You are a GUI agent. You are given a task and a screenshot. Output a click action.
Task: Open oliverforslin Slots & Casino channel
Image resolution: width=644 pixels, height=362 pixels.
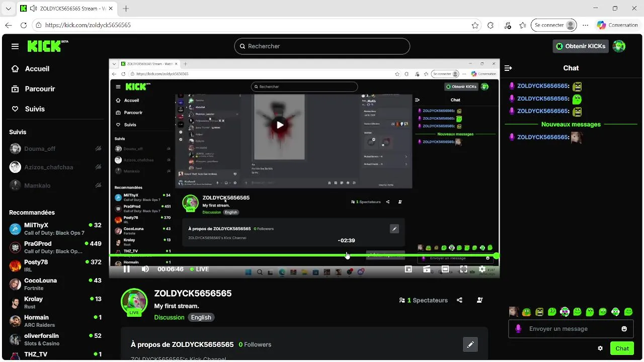click(55, 339)
